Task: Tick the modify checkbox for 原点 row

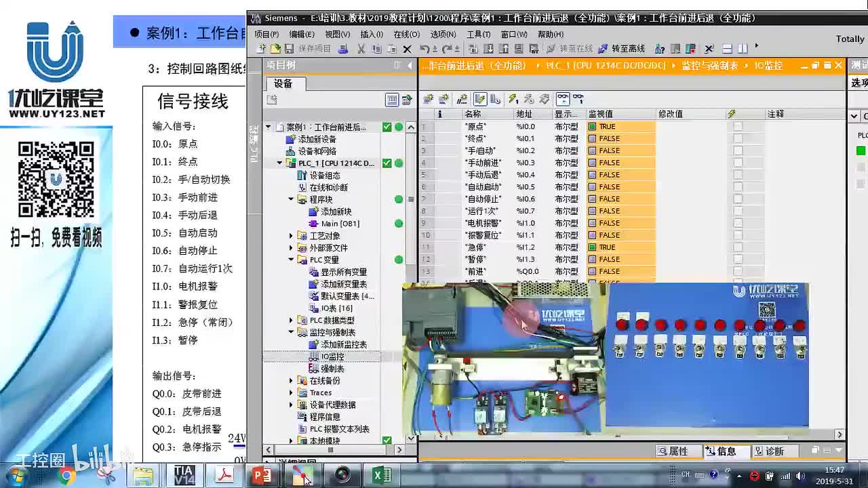Action: click(x=738, y=127)
